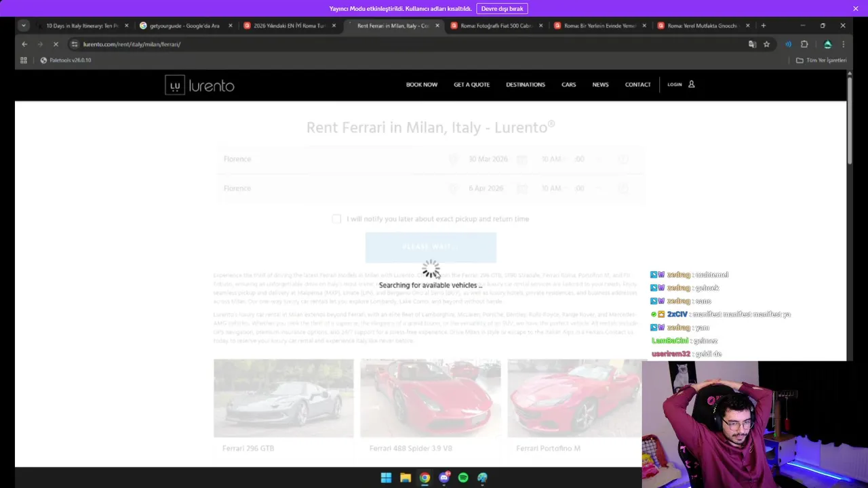Open the Chrome extensions puzzle icon
The width and height of the screenshot is (868, 488).
coord(804,44)
